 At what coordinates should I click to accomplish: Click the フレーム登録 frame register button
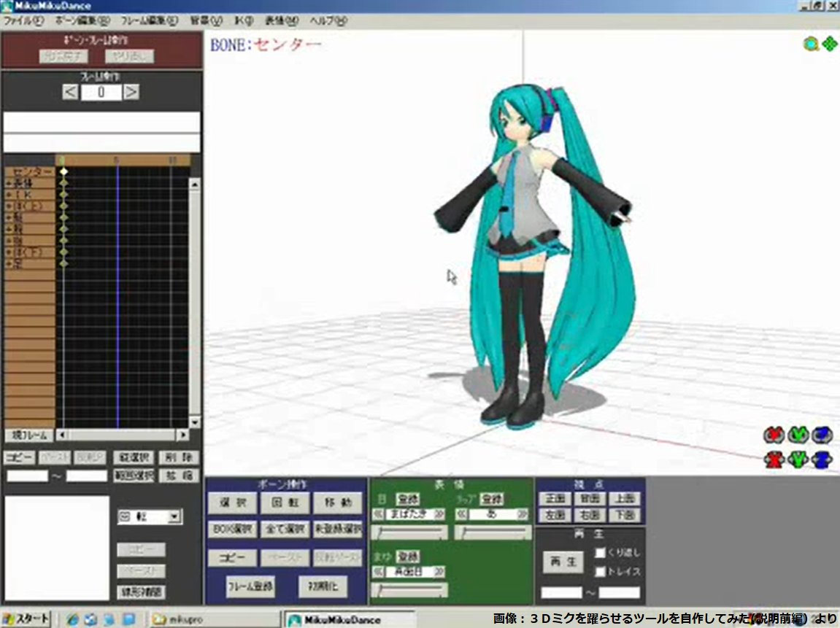(x=249, y=586)
